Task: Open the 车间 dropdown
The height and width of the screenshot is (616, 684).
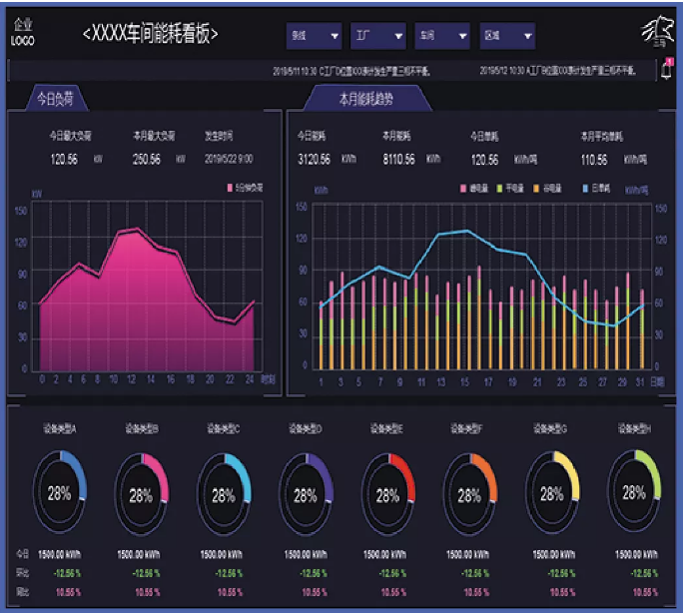Action: point(441,37)
